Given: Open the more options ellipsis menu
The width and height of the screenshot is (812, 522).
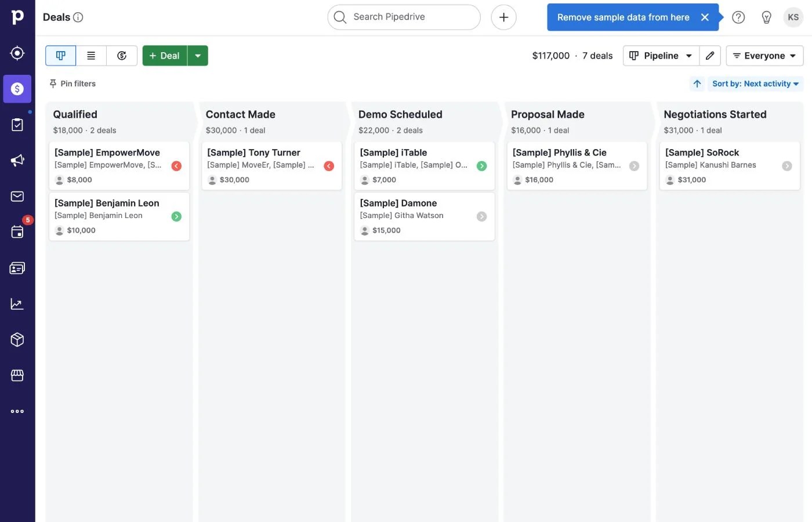Looking at the screenshot, I should pyautogui.click(x=17, y=411).
